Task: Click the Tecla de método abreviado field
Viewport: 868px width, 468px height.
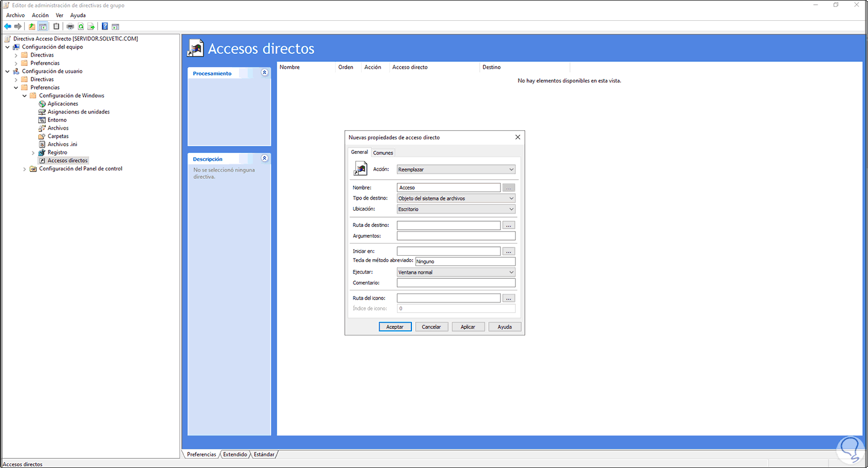Action: (465, 261)
